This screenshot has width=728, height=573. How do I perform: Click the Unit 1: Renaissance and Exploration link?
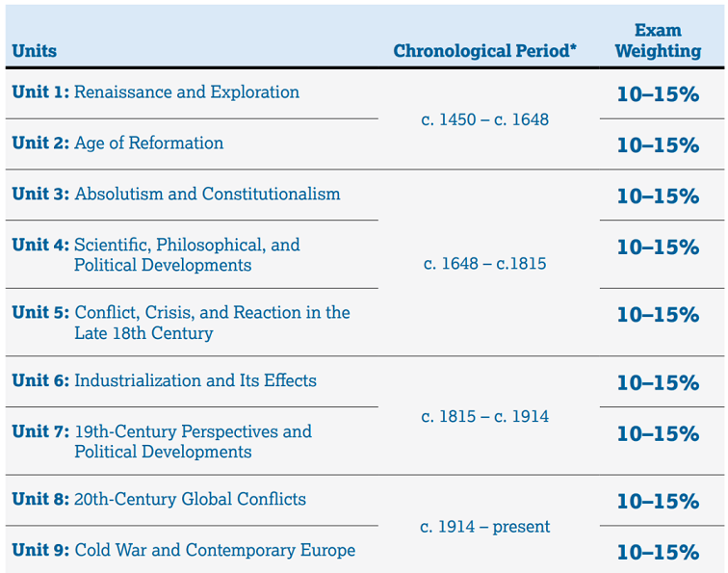tap(156, 91)
